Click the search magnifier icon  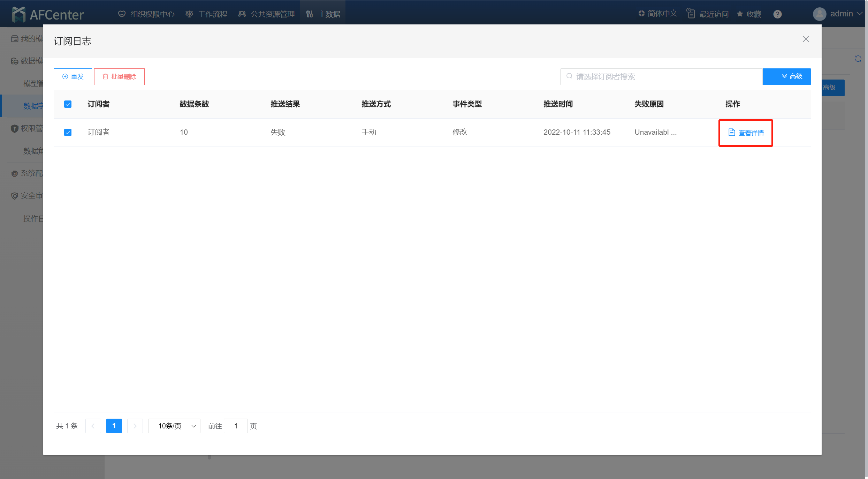[569, 76]
